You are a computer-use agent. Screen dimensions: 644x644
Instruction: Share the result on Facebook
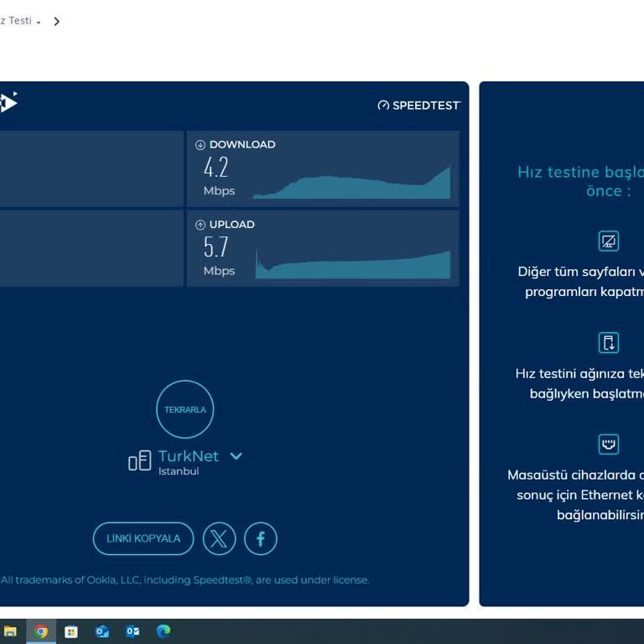[x=261, y=538]
